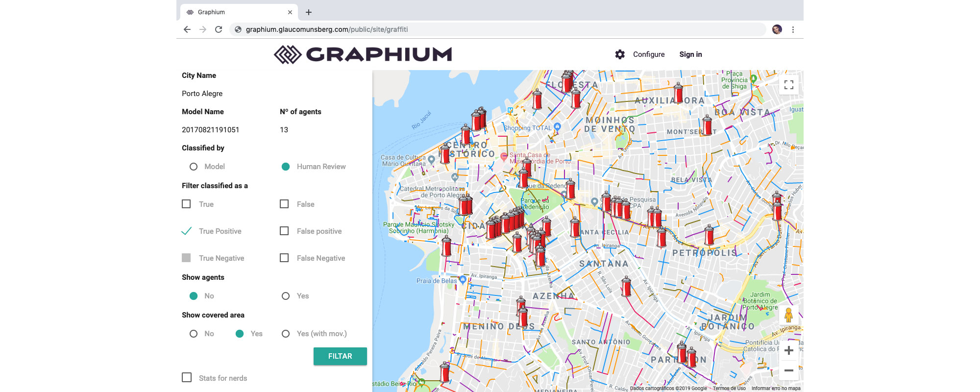Image resolution: width=980 pixels, height=392 pixels.
Task: Select Human Review radio button
Action: pyautogui.click(x=286, y=167)
